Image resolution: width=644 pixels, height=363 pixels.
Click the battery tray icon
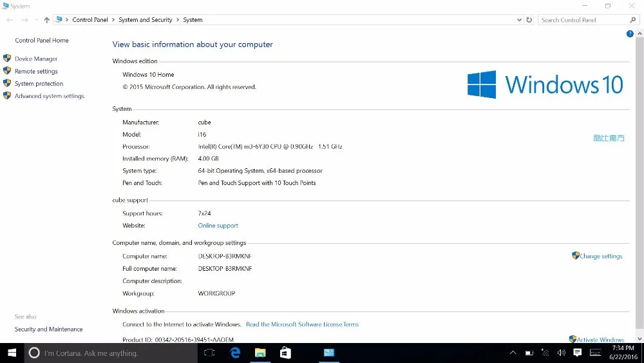click(529, 353)
